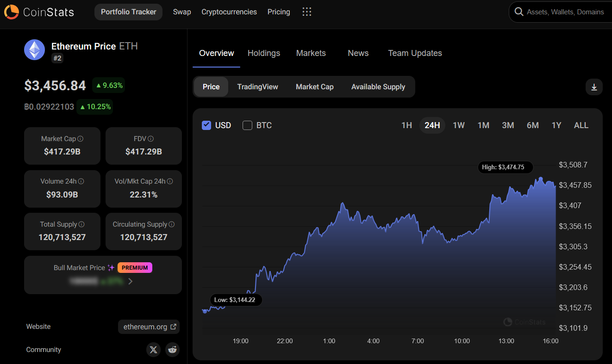The image size is (612, 364).
Task: Select the 3M time range
Action: tap(508, 125)
